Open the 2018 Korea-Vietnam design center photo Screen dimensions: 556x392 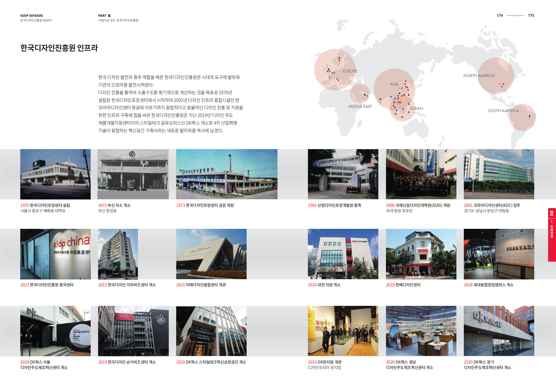point(421,254)
